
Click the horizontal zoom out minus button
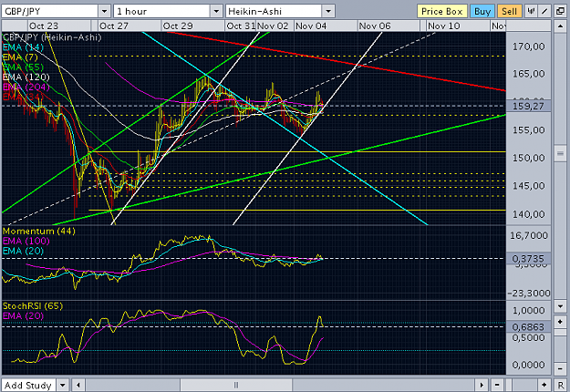tap(497, 385)
